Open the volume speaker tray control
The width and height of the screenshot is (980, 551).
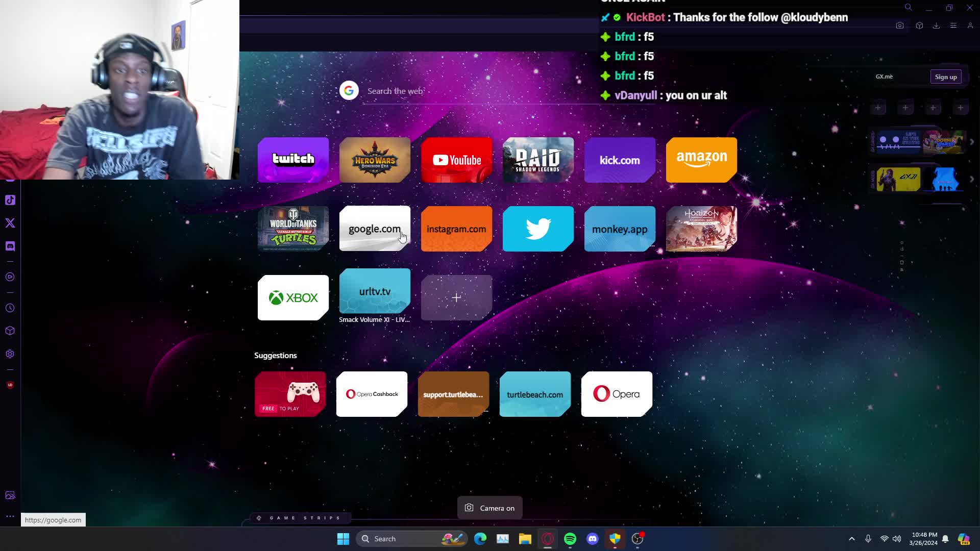click(897, 539)
